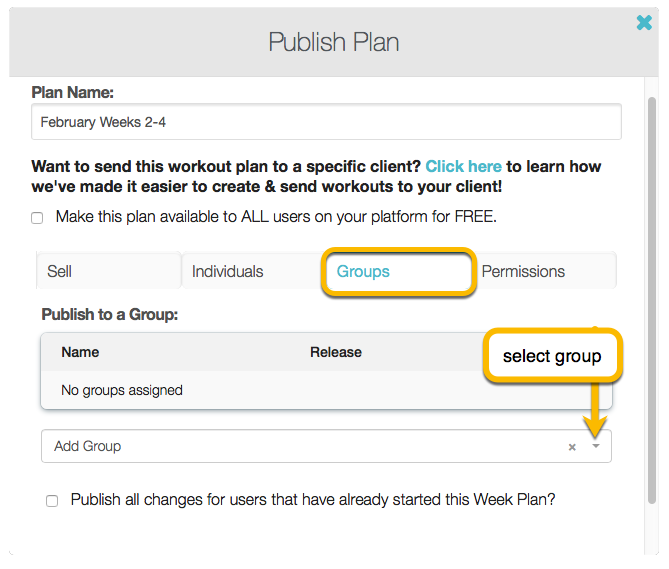Enable making plan available to ALL users
Image resolution: width=669 pixels, height=569 pixels.
(37, 217)
